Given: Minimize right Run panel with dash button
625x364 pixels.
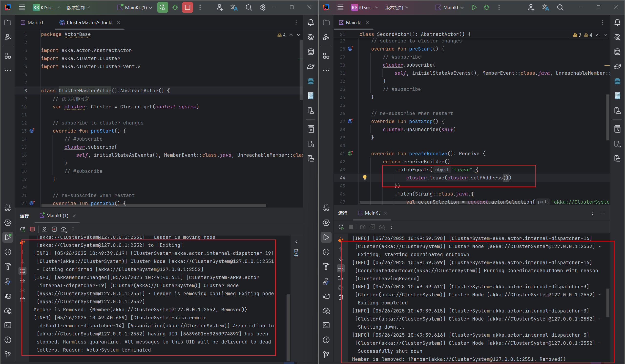Looking at the screenshot, I should point(602,213).
